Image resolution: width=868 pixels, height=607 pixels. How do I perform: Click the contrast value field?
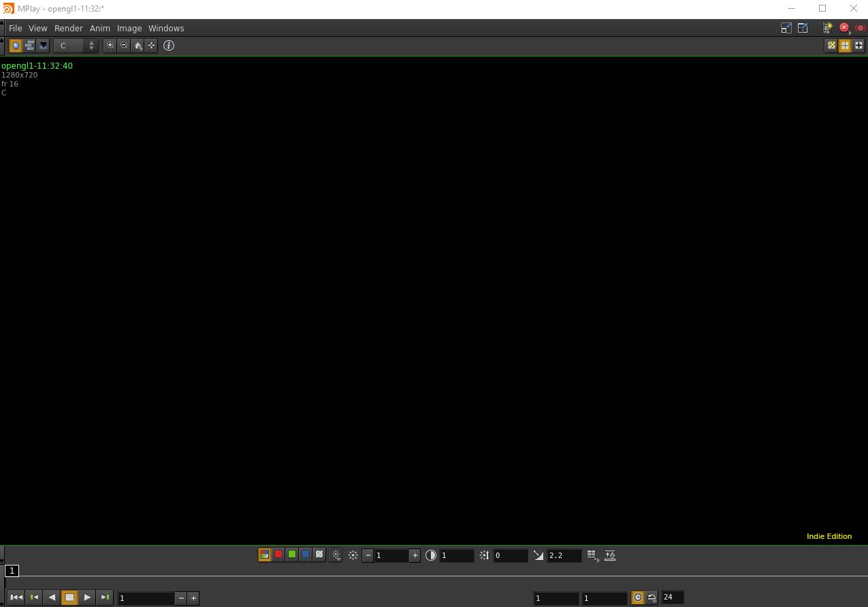pos(457,555)
